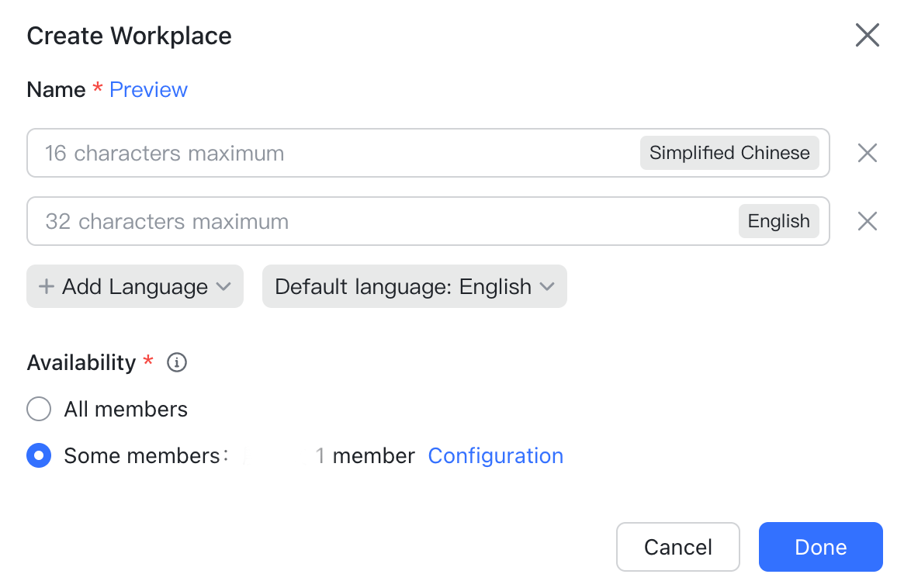Viewport: 911px width, 588px height.
Task: Close the Create Workplace dialog
Action: pyautogui.click(x=867, y=36)
